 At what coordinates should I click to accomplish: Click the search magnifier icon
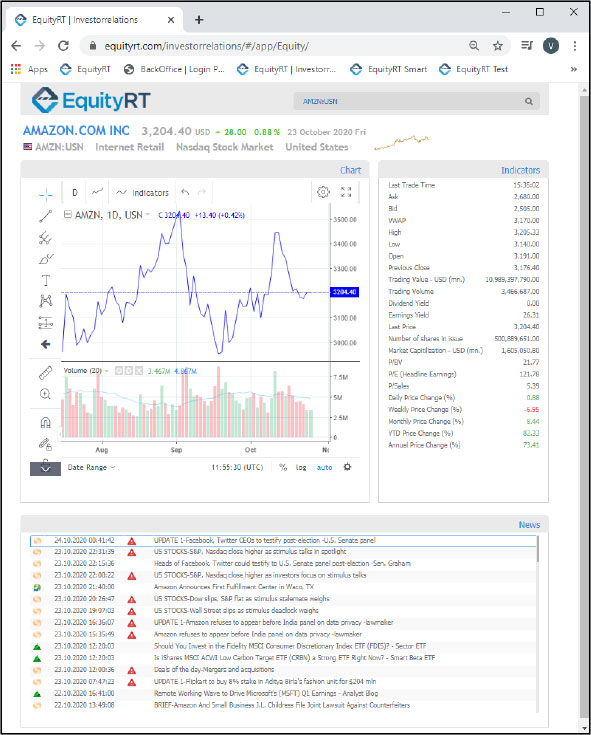tap(529, 101)
